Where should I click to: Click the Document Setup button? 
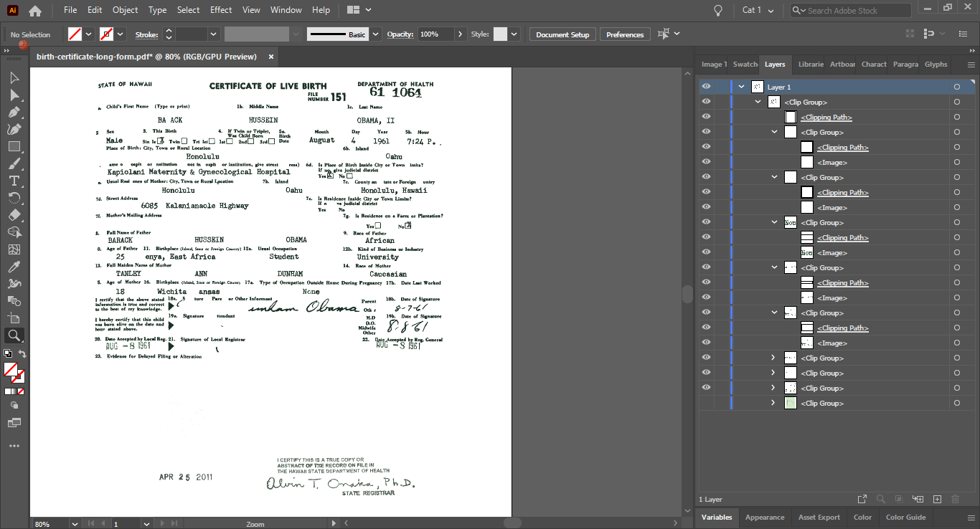[x=562, y=34]
